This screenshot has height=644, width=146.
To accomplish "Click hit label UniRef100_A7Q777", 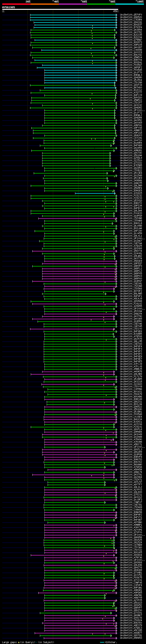I will (131, 93).
